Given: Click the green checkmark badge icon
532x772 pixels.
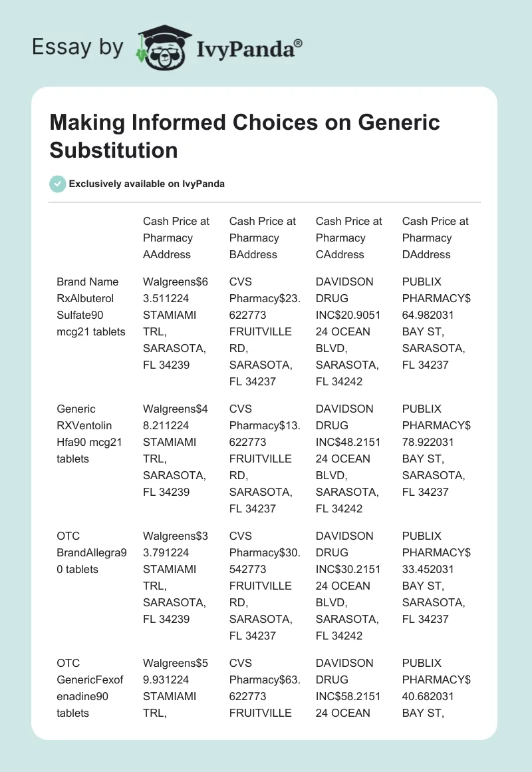Looking at the screenshot, I should (58, 184).
